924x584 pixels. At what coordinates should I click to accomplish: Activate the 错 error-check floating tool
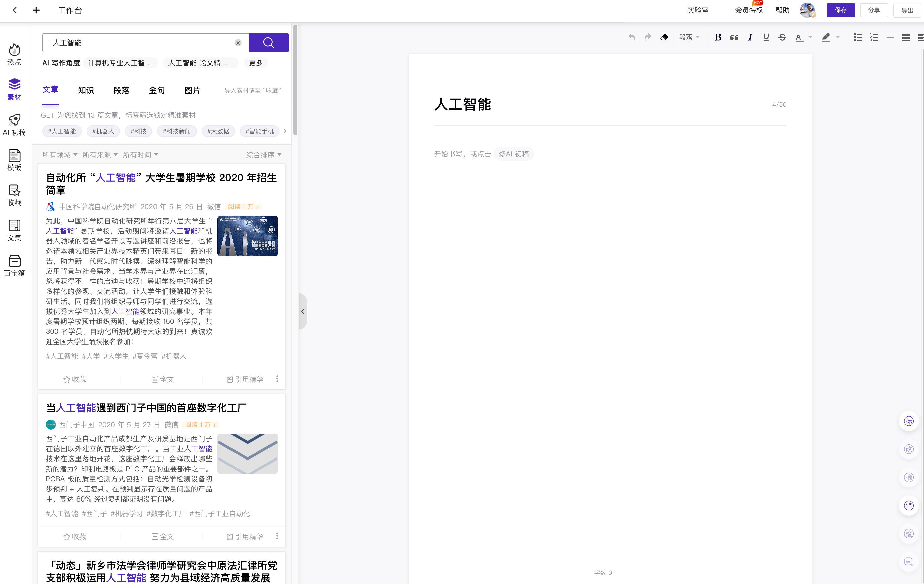pos(909,505)
